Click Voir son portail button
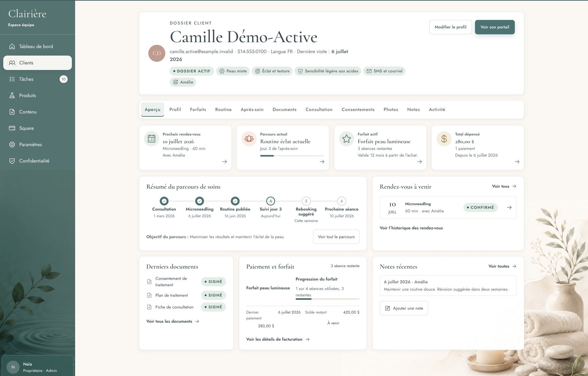This screenshot has height=376, width=588. click(495, 27)
